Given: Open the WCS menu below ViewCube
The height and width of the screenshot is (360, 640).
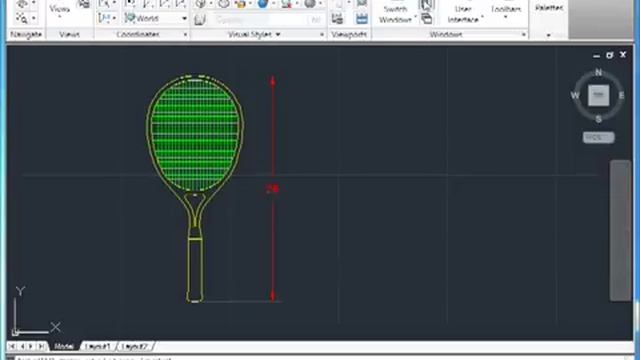Looking at the screenshot, I should point(598,138).
